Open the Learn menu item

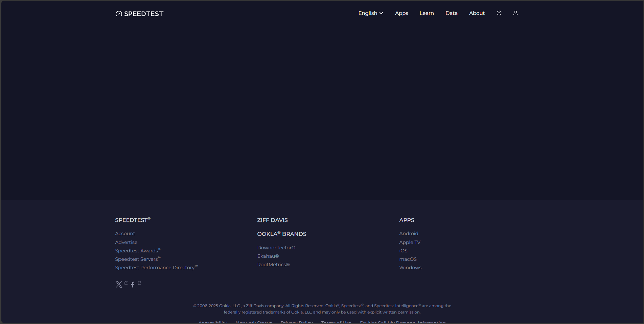tap(427, 13)
